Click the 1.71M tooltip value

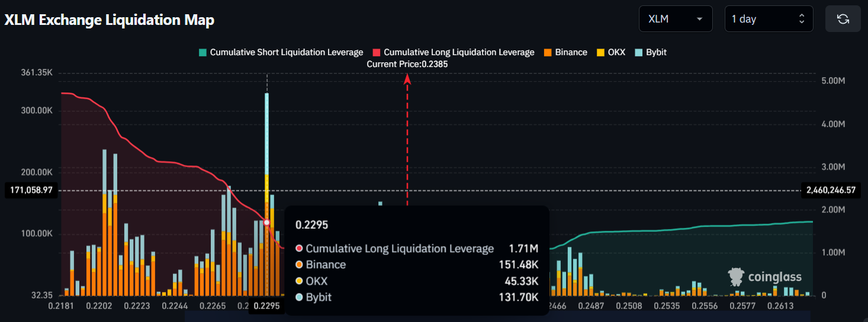click(523, 248)
